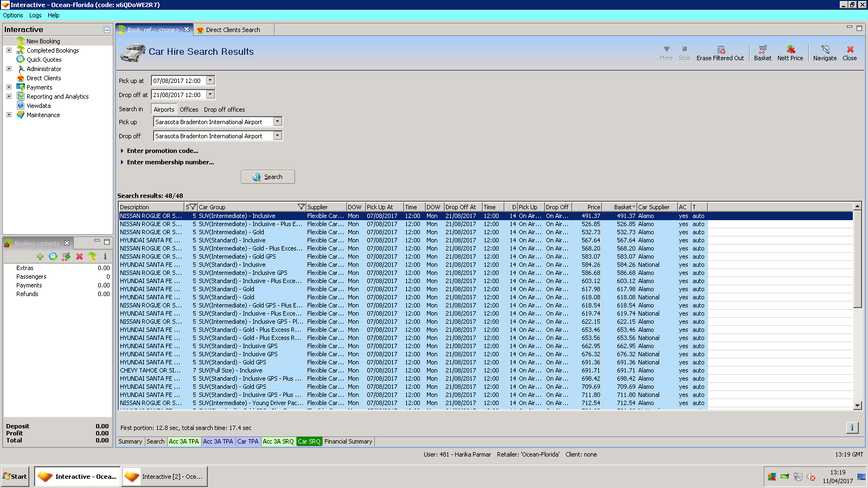Screen dimensions: 868x488
Task: Click the blue info icon at bottom right
Action: [x=852, y=428]
